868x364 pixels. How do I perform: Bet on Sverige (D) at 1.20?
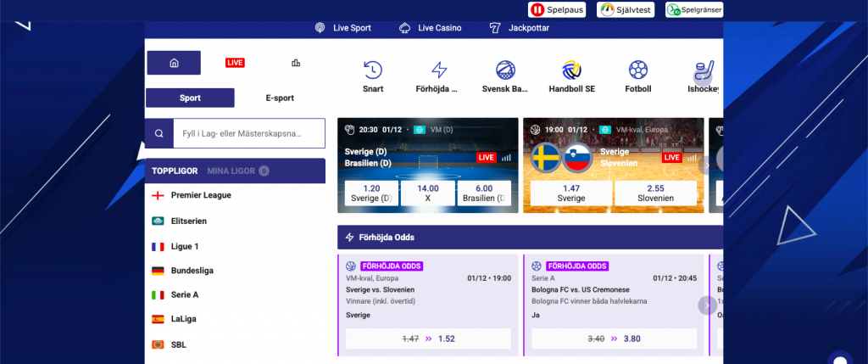(x=369, y=193)
